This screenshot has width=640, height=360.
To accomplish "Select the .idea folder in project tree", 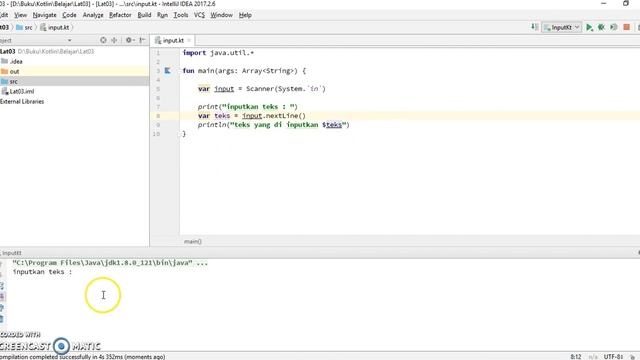I will point(12,61).
